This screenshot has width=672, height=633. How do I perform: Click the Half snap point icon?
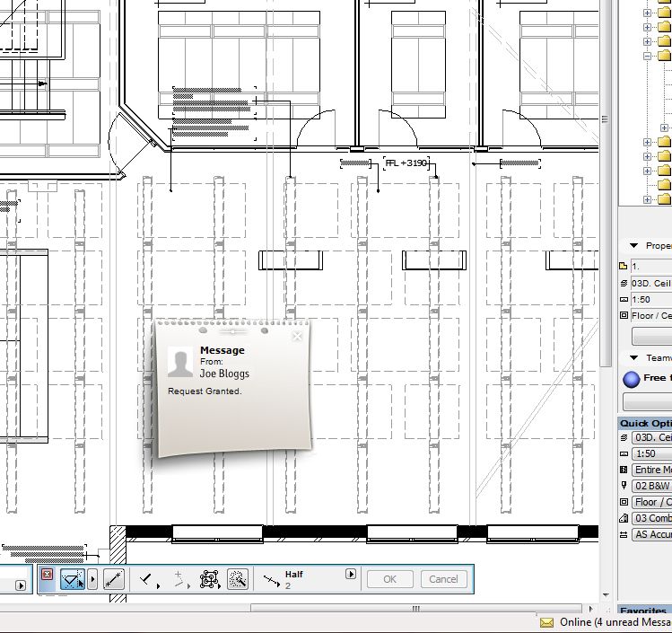272,581
